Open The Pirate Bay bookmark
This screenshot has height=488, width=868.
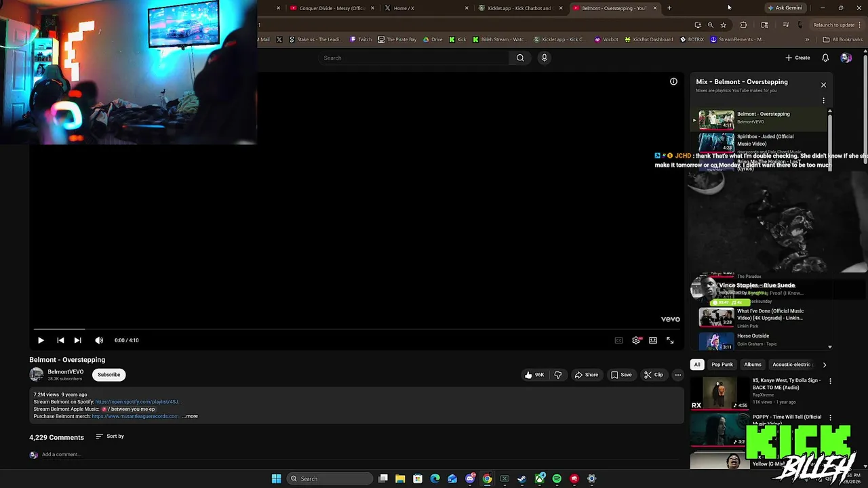(x=397, y=39)
